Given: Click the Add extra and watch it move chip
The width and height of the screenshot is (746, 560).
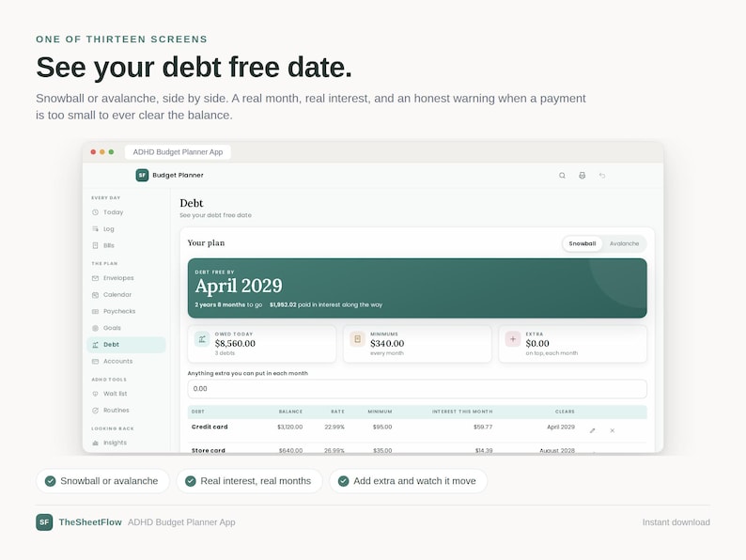Looking at the screenshot, I should [408, 481].
